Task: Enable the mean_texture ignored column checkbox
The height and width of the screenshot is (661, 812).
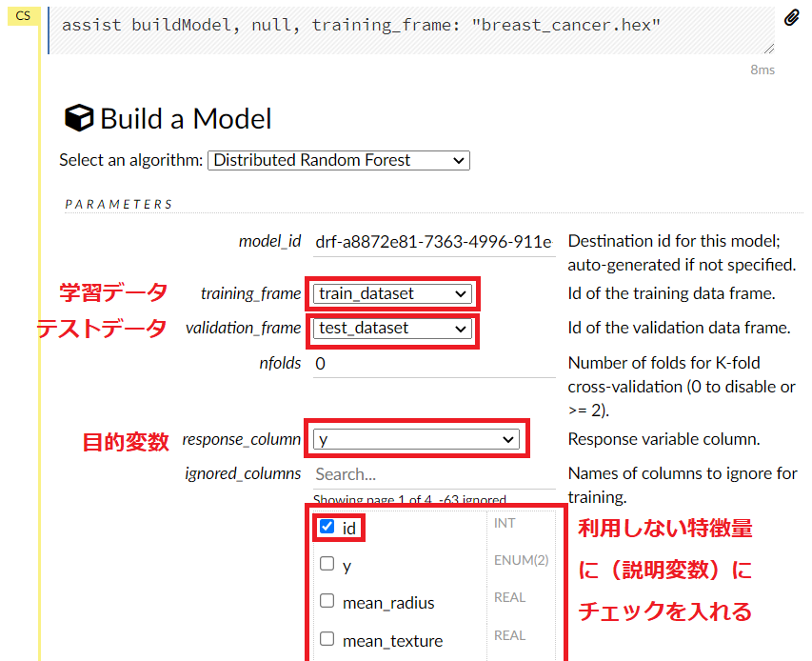Action: click(x=327, y=639)
